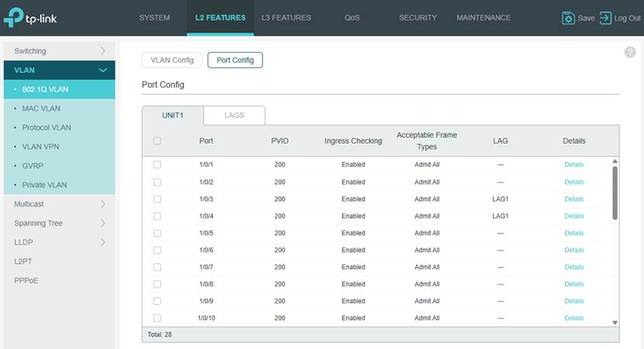The height and width of the screenshot is (349, 644).
Task: Expand the Multicast menu chevron
Action: tap(102, 204)
